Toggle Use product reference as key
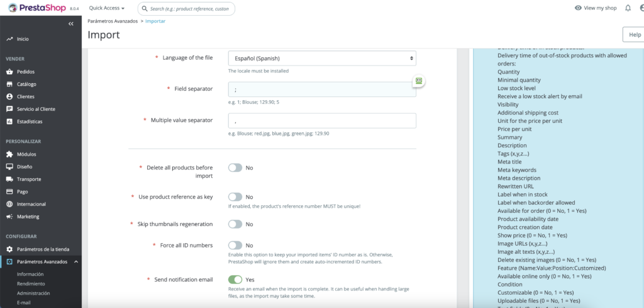This screenshot has width=644, height=308. pyautogui.click(x=235, y=197)
